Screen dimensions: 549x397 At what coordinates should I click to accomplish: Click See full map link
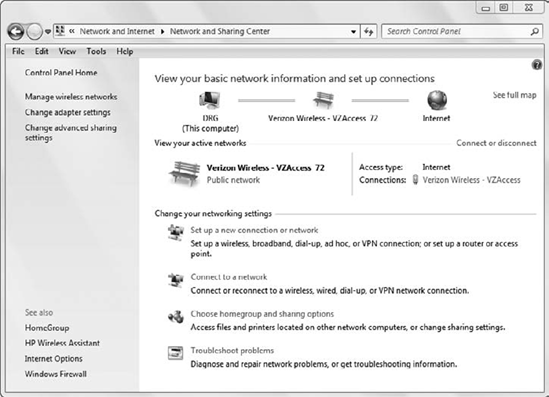coord(514,95)
